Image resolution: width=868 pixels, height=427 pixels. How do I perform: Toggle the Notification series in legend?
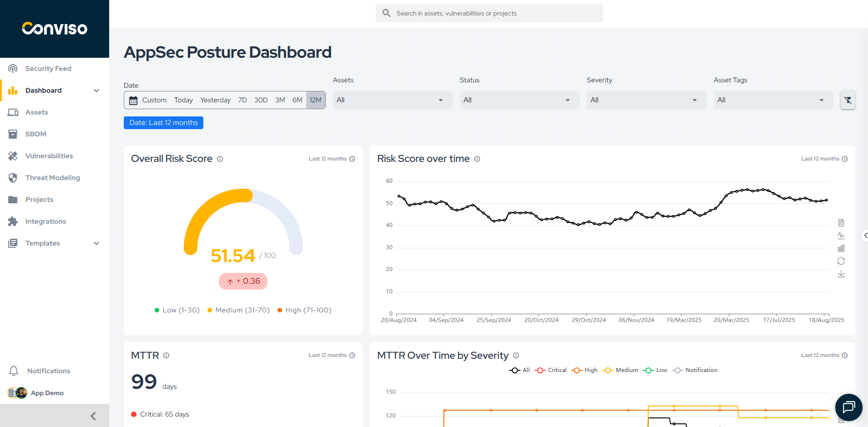pos(695,370)
